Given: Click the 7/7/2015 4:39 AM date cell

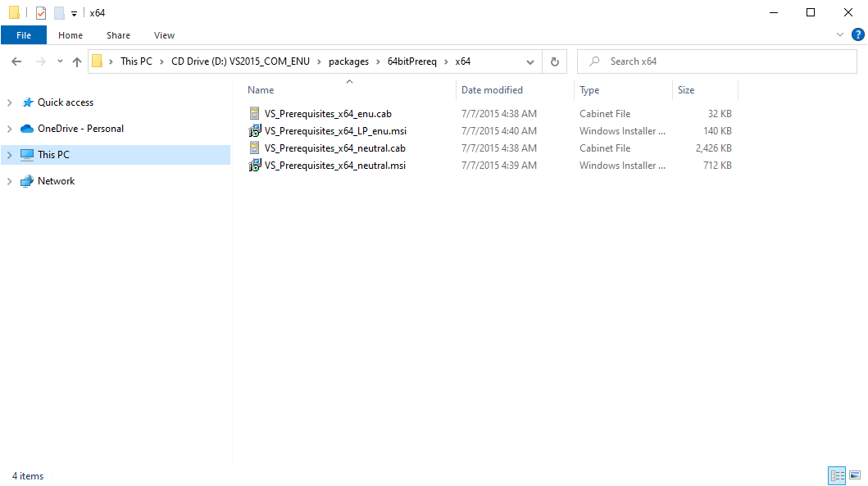Looking at the screenshot, I should (x=499, y=165).
